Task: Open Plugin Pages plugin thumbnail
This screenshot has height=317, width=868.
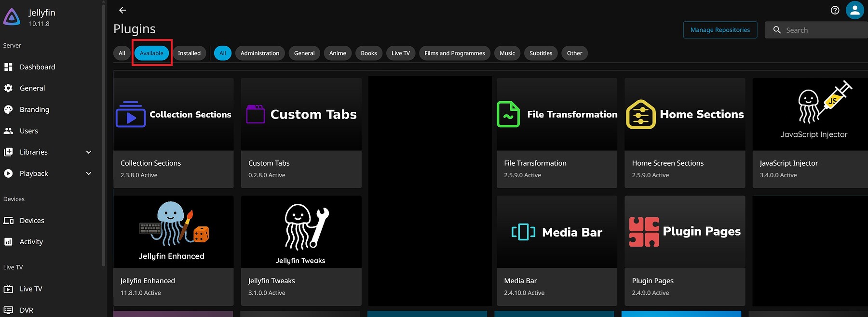Action: pyautogui.click(x=685, y=232)
